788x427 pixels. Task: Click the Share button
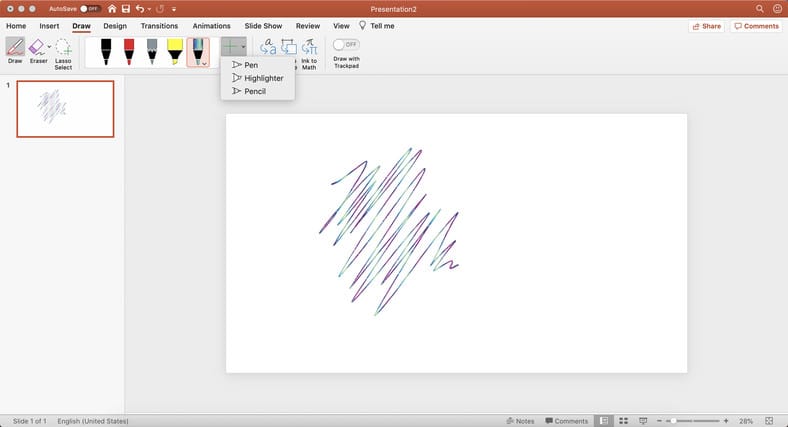pyautogui.click(x=707, y=27)
